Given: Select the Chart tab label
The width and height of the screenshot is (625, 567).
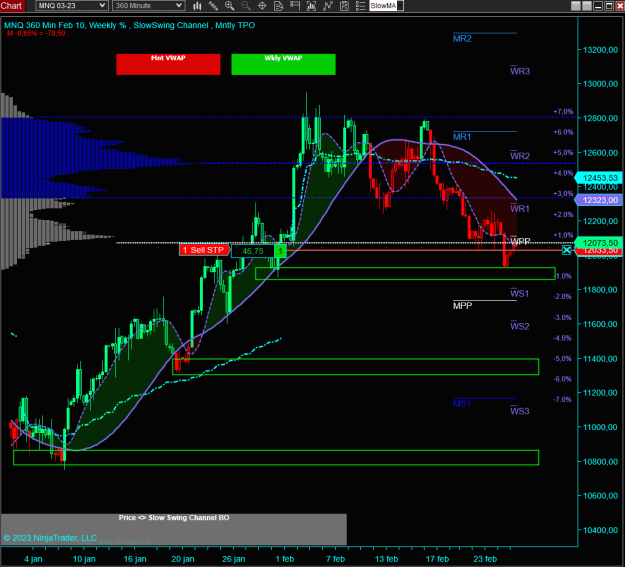Looking at the screenshot, I should [12, 6].
